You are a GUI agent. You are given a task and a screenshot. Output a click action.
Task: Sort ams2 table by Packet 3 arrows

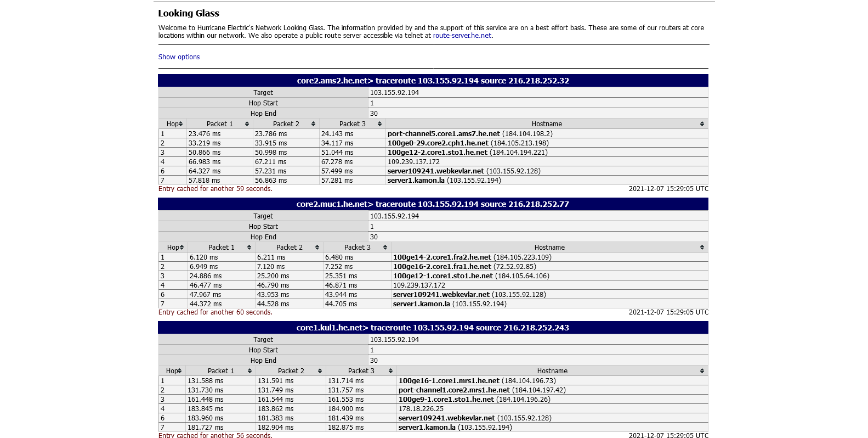click(x=379, y=124)
